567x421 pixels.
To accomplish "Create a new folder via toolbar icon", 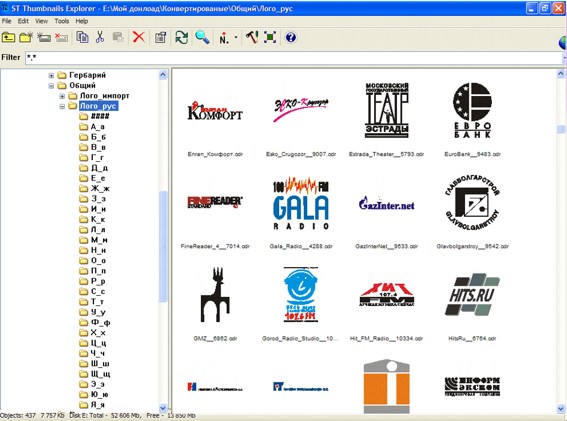I will (26, 37).
